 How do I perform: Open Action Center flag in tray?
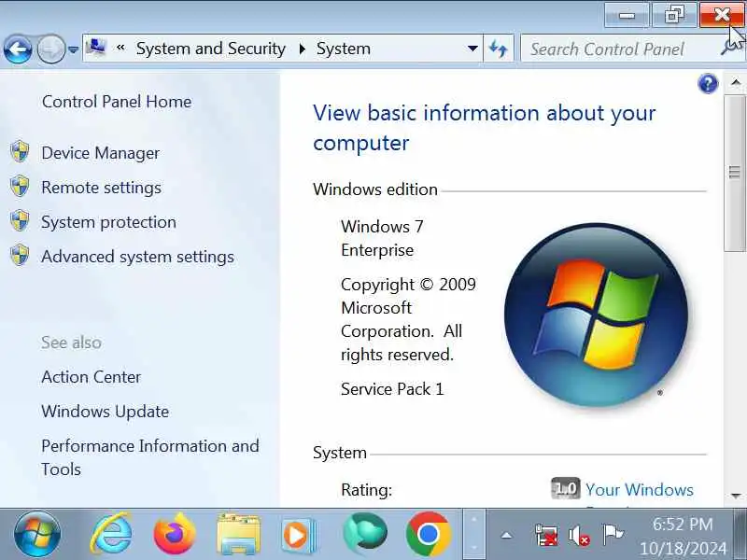tap(613, 534)
